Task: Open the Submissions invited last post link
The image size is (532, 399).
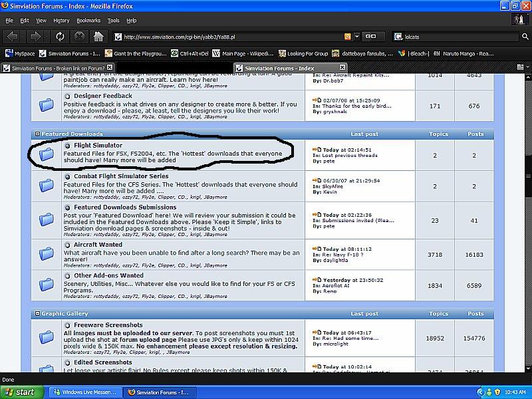Action: (358, 221)
